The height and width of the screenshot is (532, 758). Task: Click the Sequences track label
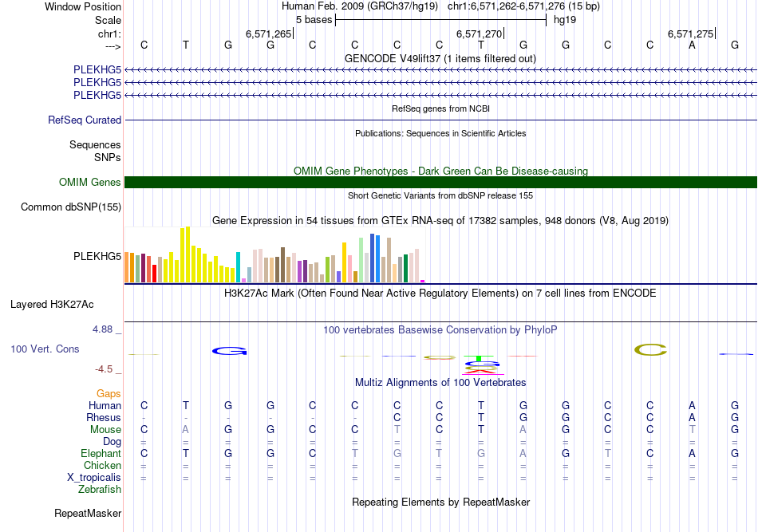pos(95,145)
